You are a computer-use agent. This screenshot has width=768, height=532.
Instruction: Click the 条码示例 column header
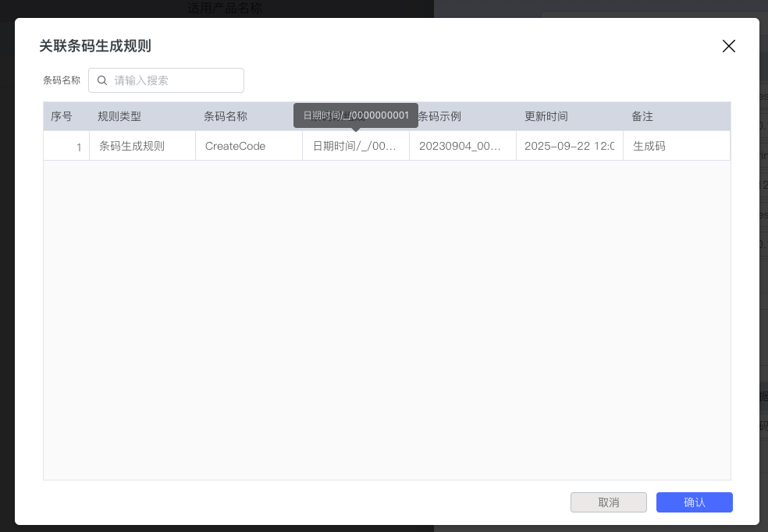click(x=439, y=116)
